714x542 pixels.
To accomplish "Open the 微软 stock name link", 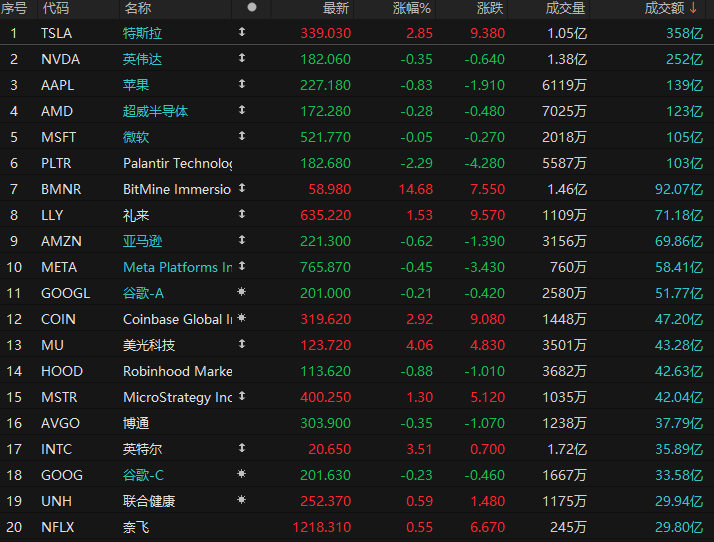I will [136, 137].
